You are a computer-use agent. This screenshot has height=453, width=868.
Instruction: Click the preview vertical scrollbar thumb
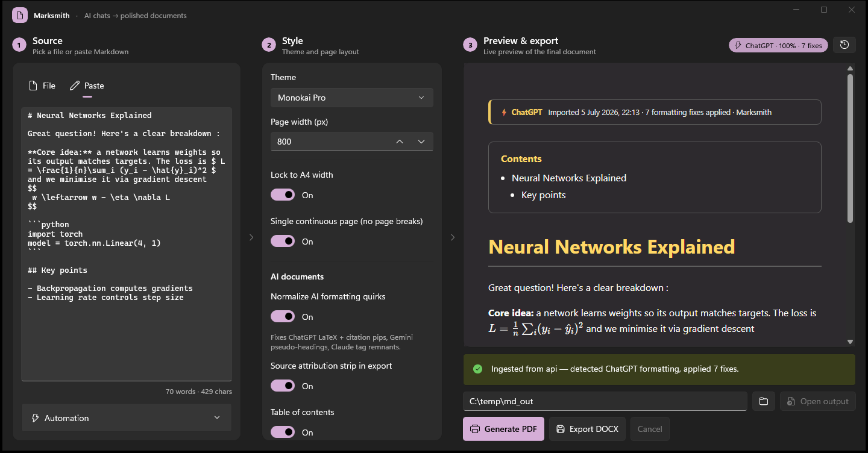(x=850, y=148)
